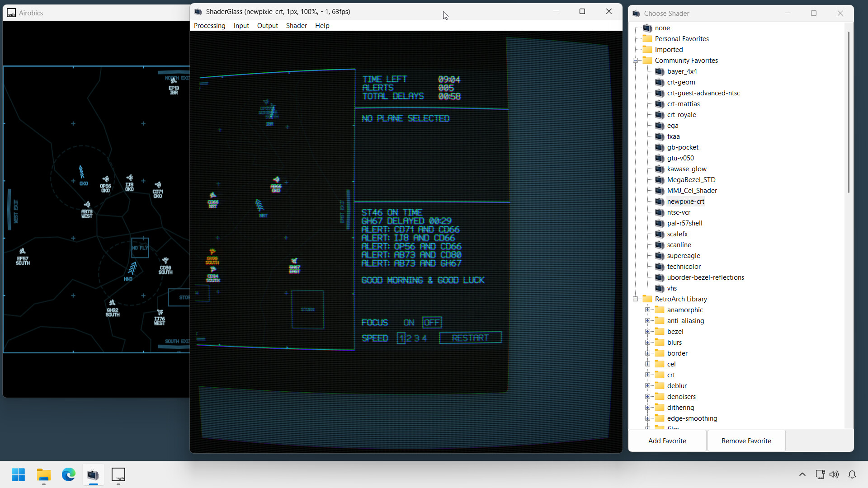
Task: Click the ShaderGlass icon on the taskbar
Action: click(93, 475)
